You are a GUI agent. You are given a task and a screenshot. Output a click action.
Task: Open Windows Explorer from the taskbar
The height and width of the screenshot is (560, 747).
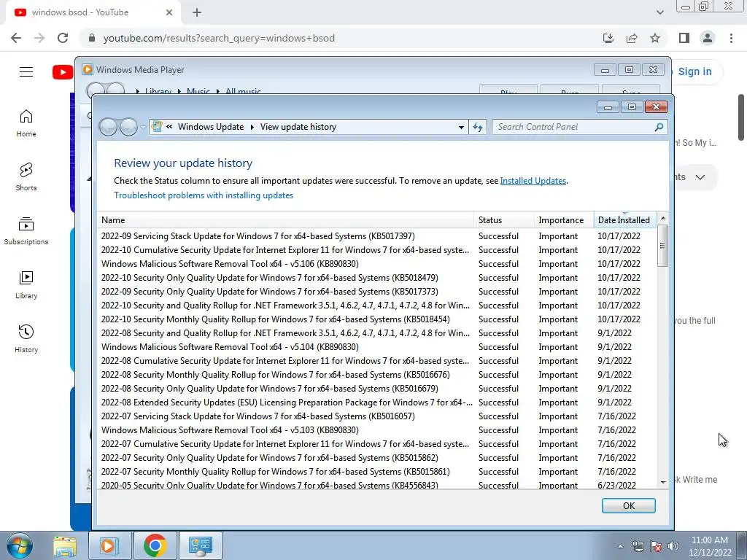[x=64, y=545]
